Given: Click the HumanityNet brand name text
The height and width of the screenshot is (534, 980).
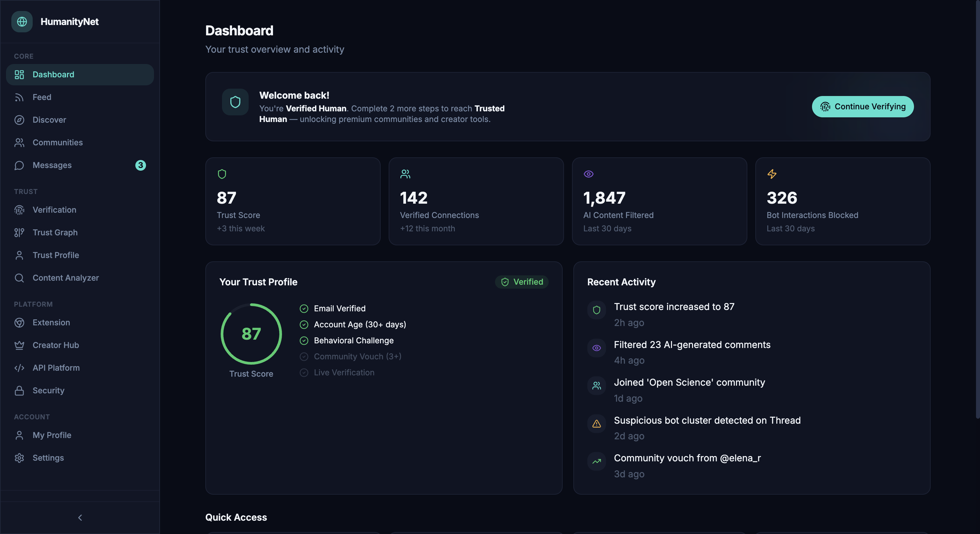Looking at the screenshot, I should tap(70, 22).
